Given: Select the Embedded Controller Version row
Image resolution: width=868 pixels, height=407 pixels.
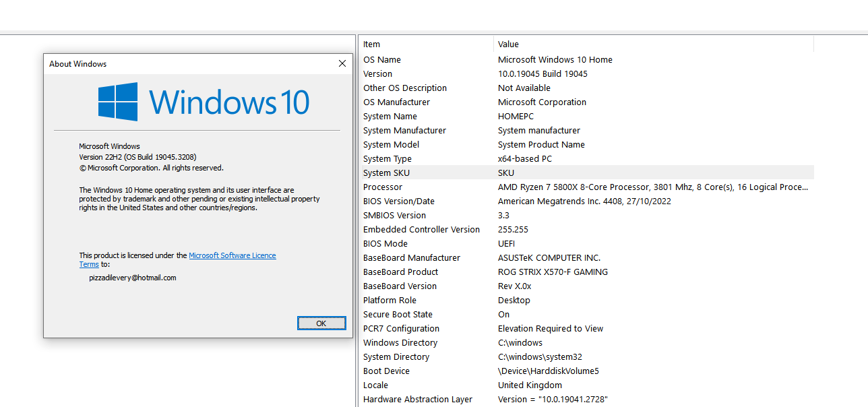Looking at the screenshot, I should [586, 230].
